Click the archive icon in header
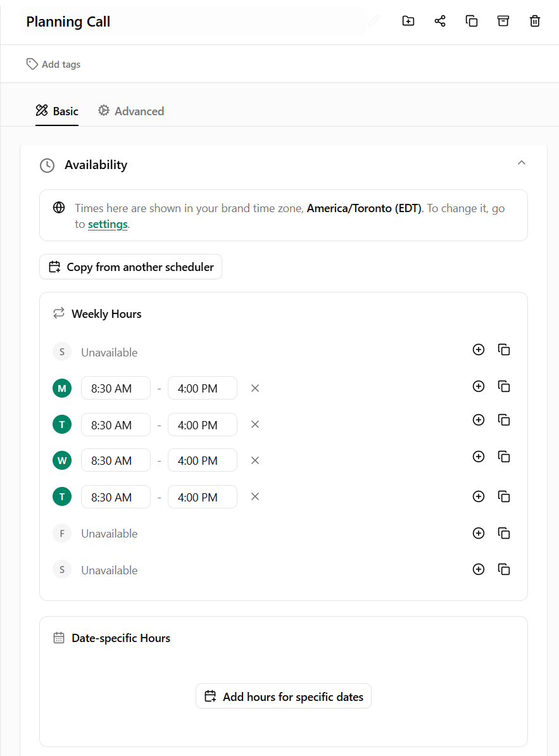This screenshot has width=559, height=756. tap(503, 22)
